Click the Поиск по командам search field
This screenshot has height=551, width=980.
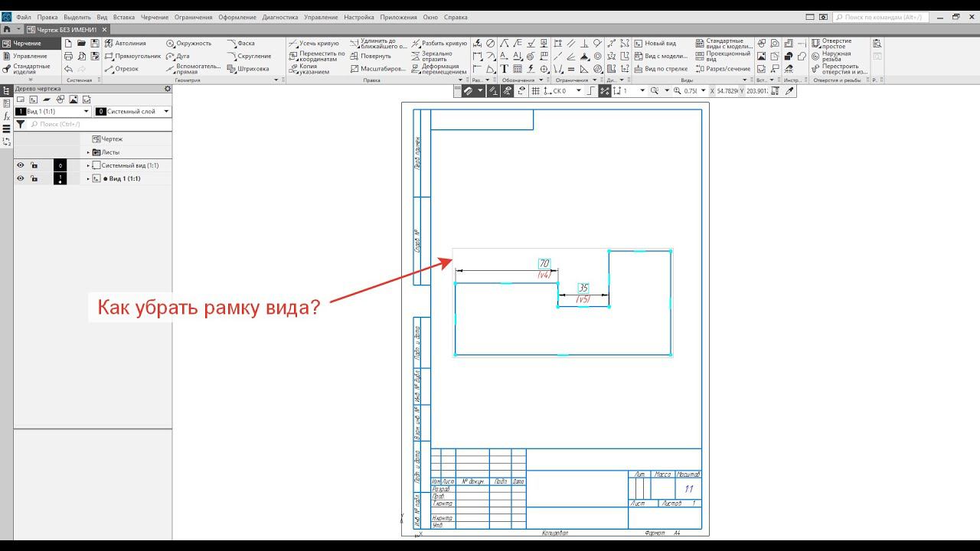click(880, 17)
